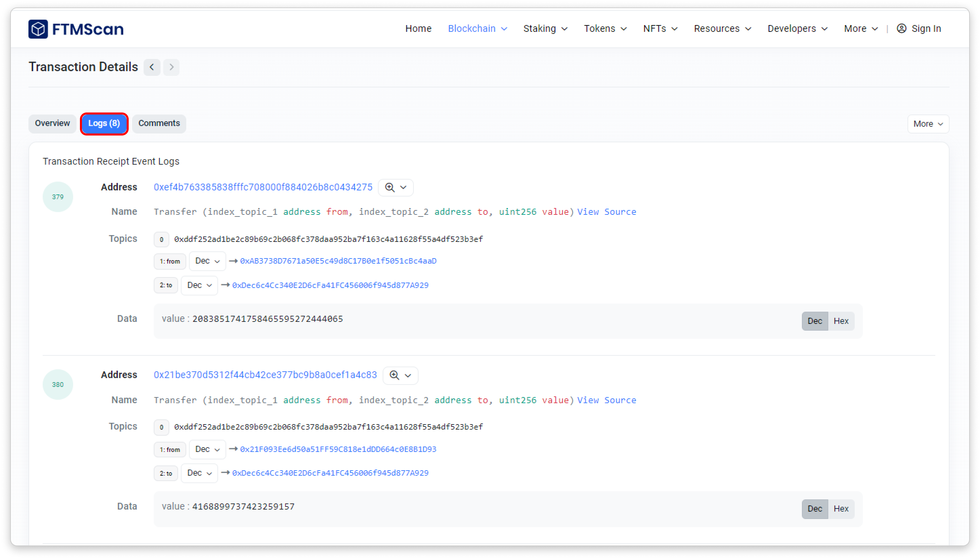Open magnifier filter for log 380 address
Viewport: 980px width, 559px height.
[400, 375]
